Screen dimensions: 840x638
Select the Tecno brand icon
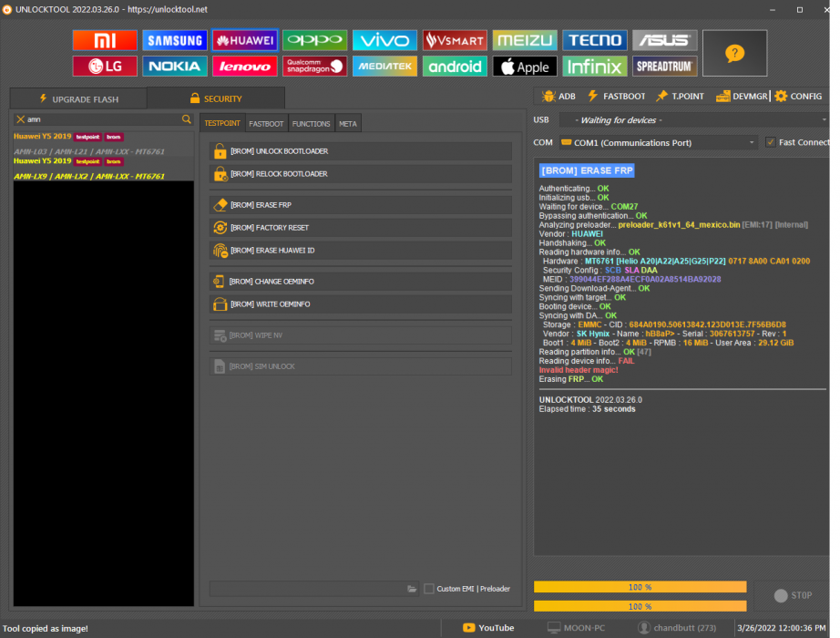pyautogui.click(x=595, y=40)
